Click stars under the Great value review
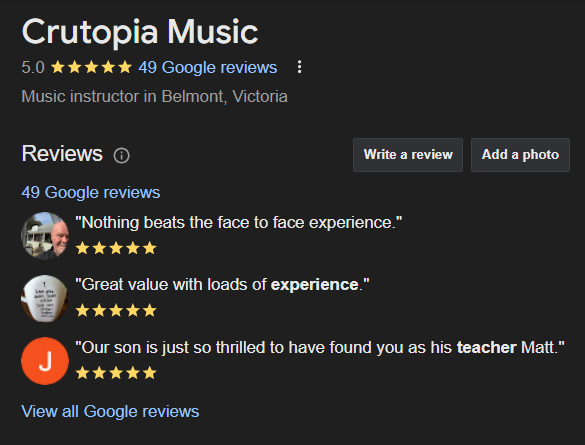This screenshot has height=445, width=585. [x=116, y=310]
